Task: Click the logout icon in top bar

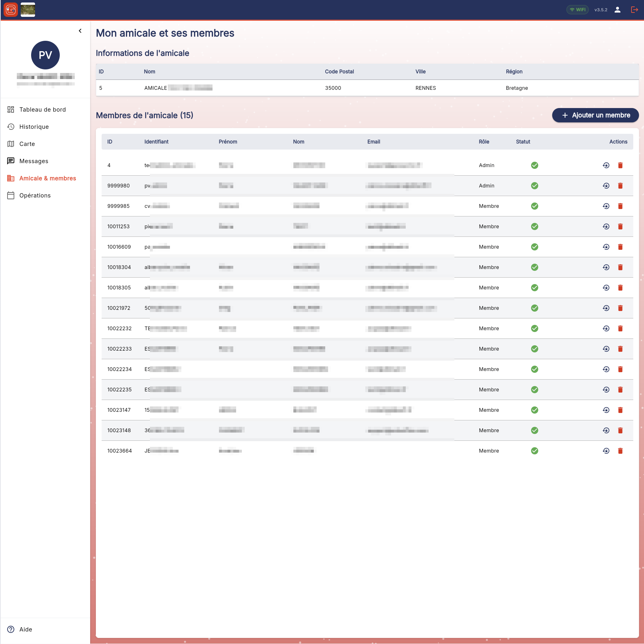Action: 634,10
